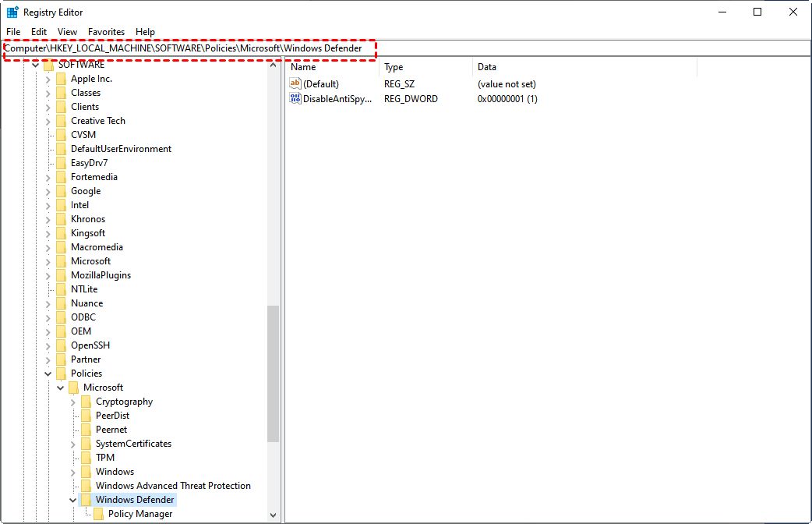Open the View menu
812x524 pixels.
click(67, 32)
